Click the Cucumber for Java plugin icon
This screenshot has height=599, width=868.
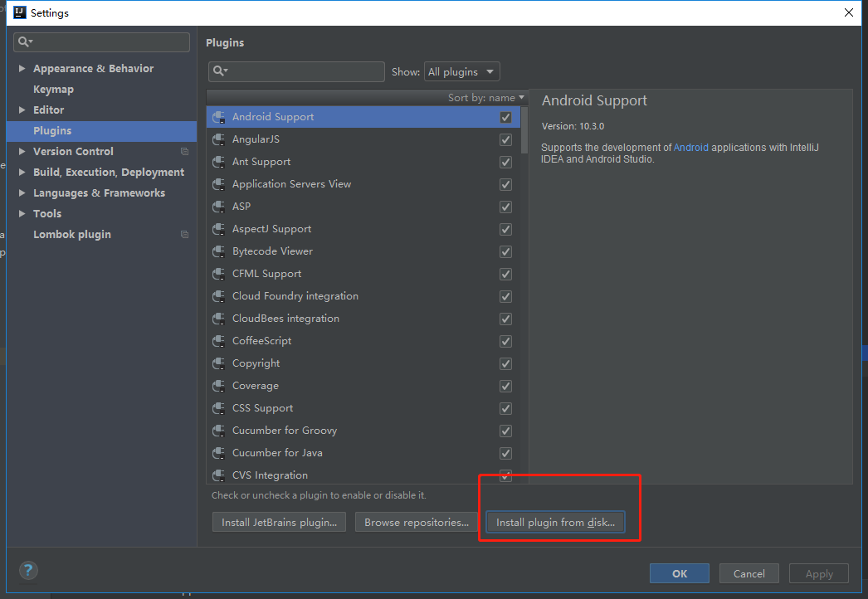coord(219,453)
